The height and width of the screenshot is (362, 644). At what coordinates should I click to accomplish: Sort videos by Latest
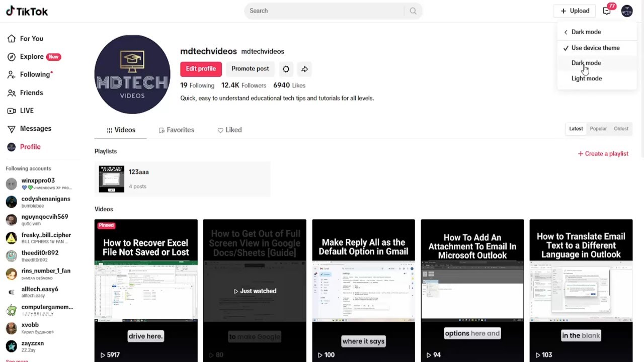[576, 129]
